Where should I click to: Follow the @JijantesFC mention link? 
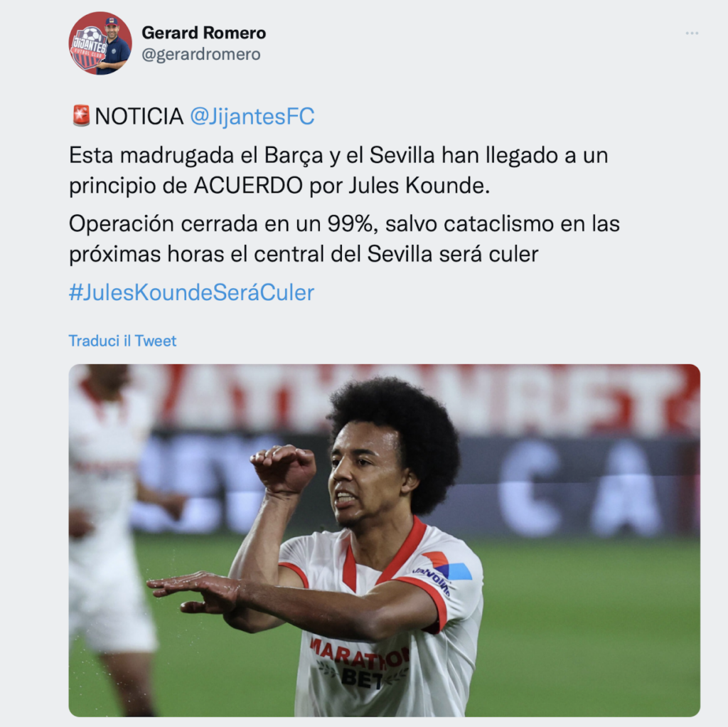(x=252, y=116)
